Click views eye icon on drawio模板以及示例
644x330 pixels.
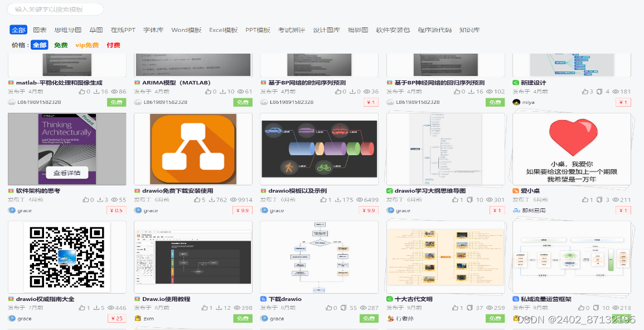pyautogui.click(x=360, y=199)
